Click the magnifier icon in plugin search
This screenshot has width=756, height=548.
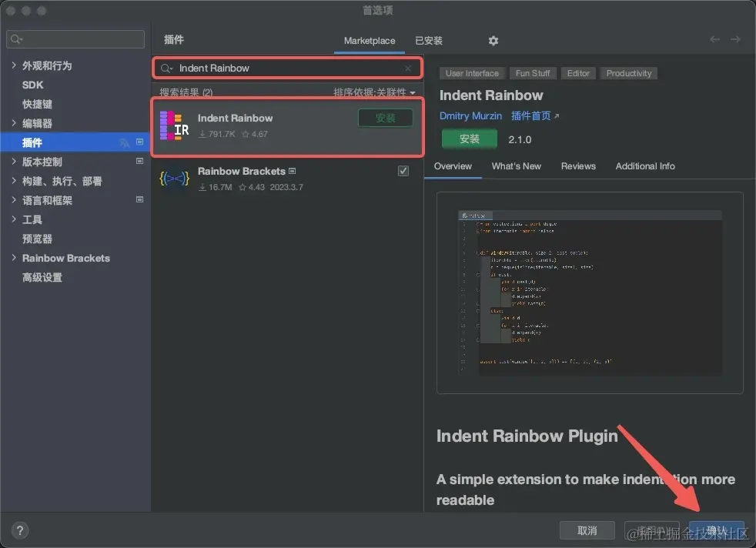click(x=165, y=68)
